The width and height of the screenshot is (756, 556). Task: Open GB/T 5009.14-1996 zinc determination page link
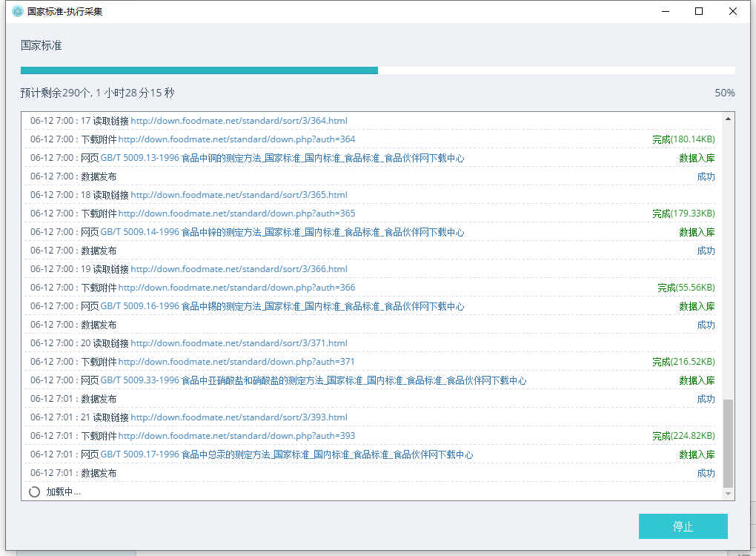[282, 232]
